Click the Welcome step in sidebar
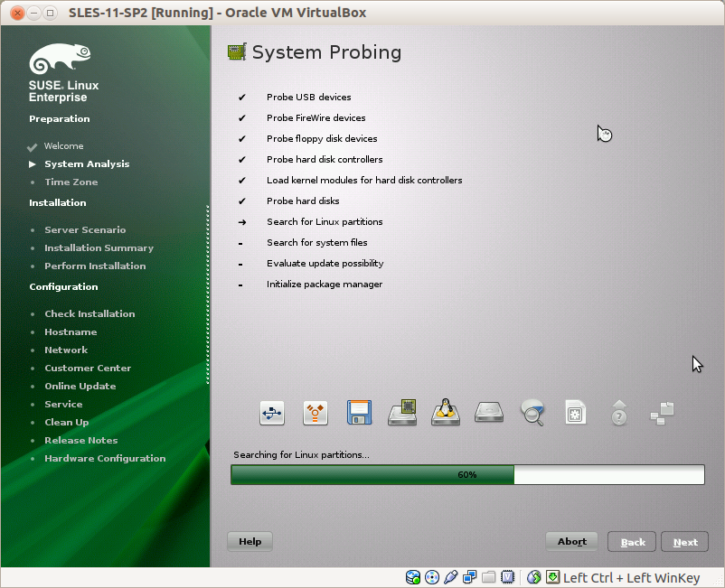Viewport: 725px width, 588px height. click(64, 146)
